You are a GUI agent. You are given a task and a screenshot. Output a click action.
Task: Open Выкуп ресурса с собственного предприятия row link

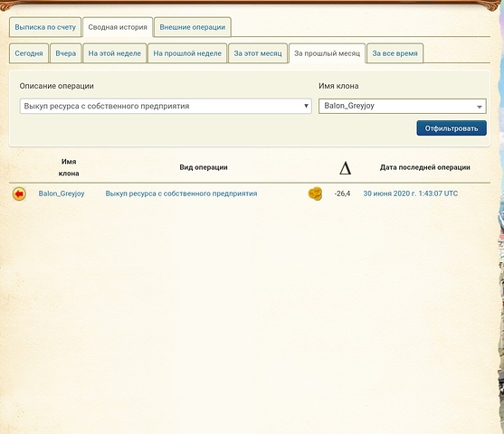181,193
